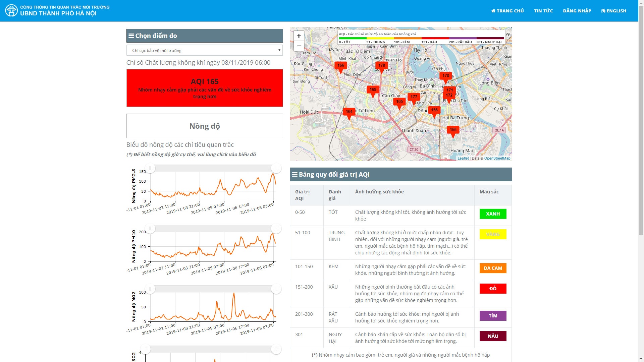Grab the left range handle of PM2.5 chart

tap(150, 168)
